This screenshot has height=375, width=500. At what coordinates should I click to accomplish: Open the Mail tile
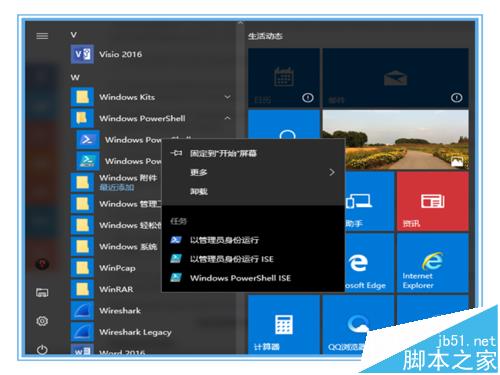[x=396, y=78]
